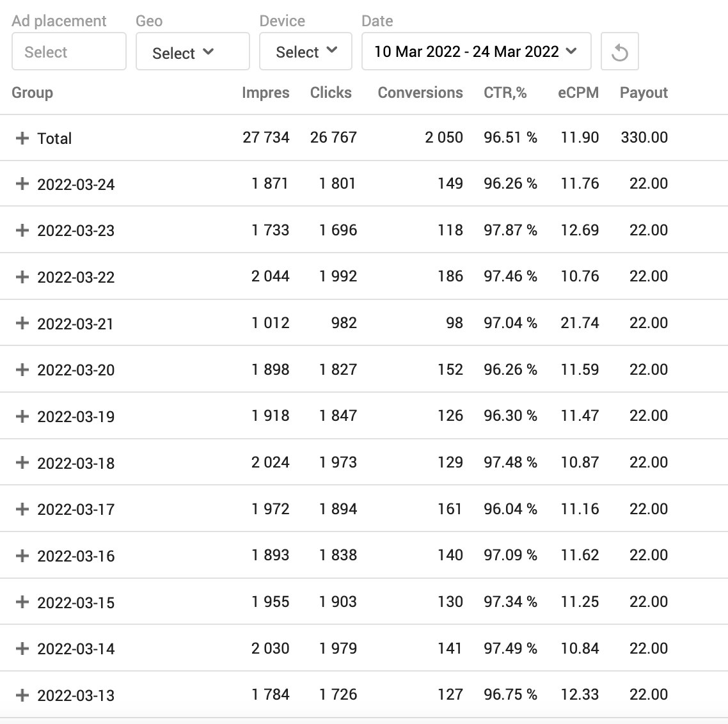Sort by the Conversions column header
Viewport: 728px width, 724px height.
(x=420, y=93)
